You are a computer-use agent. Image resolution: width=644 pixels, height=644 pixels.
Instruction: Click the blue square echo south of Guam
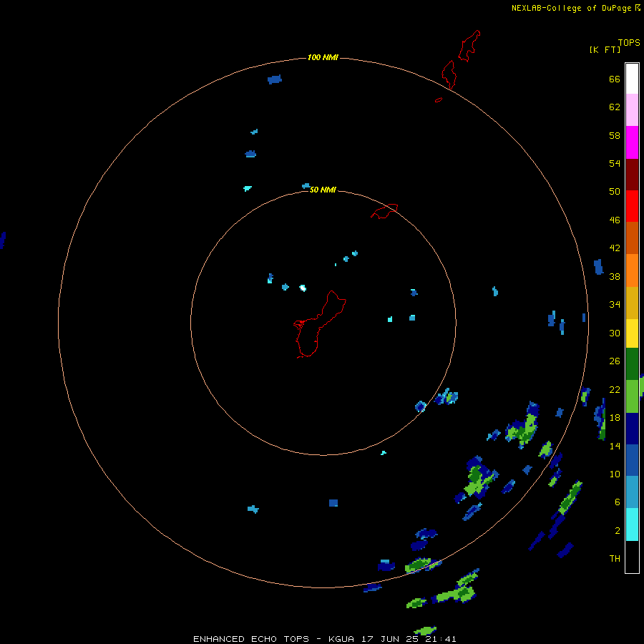point(333,503)
